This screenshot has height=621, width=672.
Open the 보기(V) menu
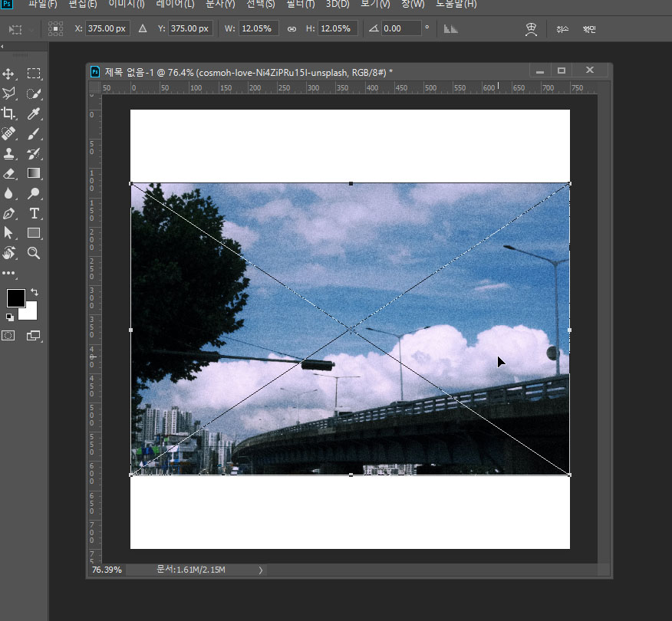point(375,5)
